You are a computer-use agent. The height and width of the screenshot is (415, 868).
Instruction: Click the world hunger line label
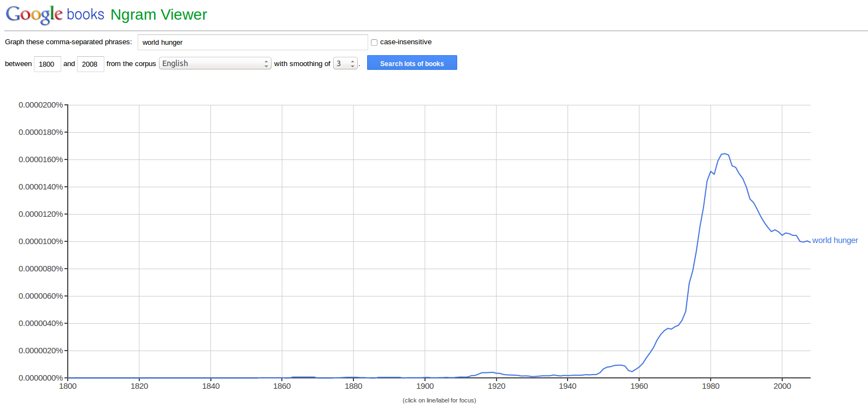click(x=835, y=240)
